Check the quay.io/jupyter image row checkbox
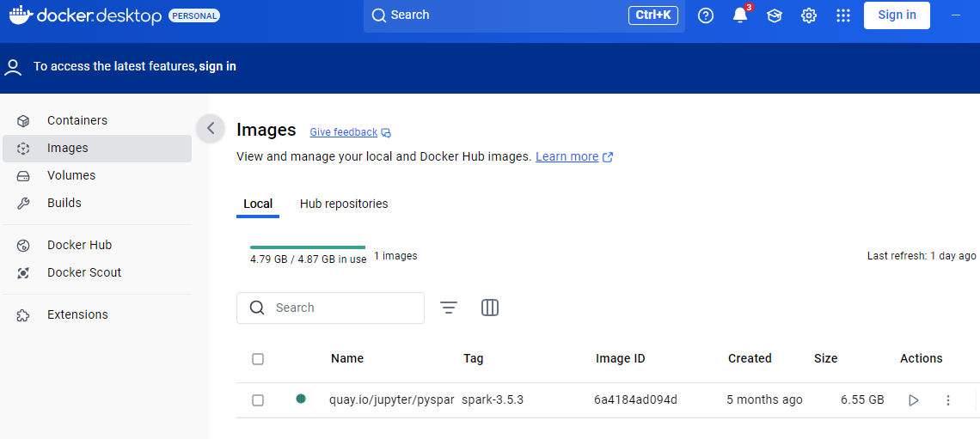The height and width of the screenshot is (439, 980). [258, 400]
